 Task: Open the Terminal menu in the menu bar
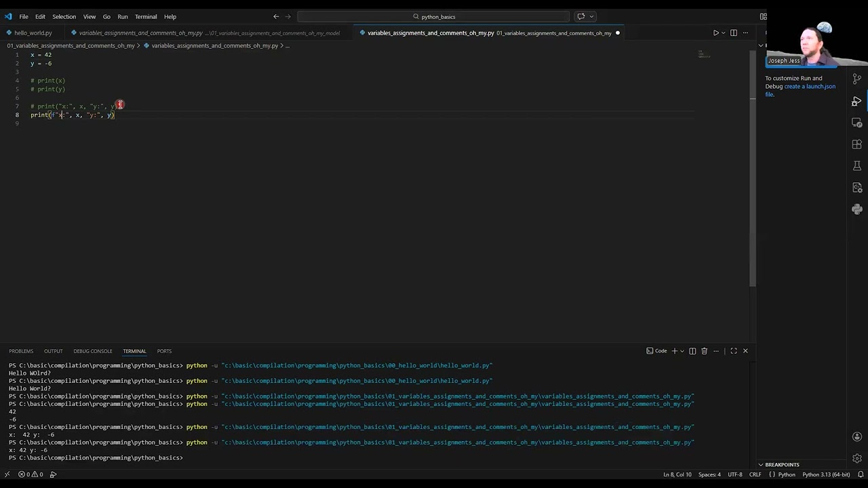click(146, 16)
